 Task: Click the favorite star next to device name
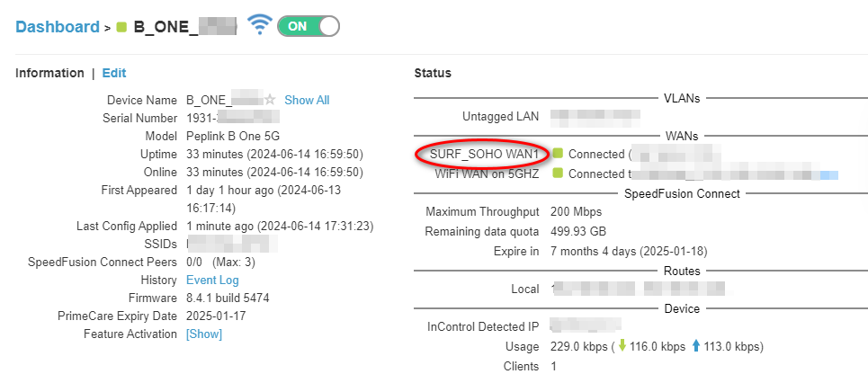click(269, 100)
